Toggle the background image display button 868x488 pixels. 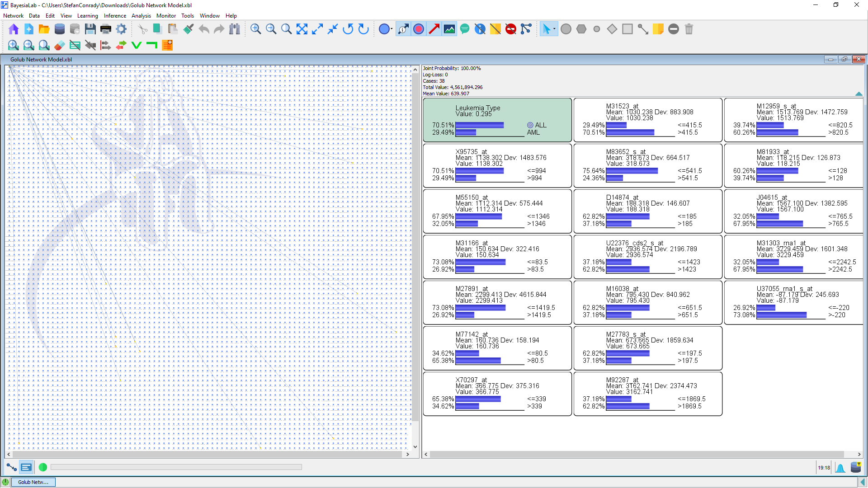(449, 29)
